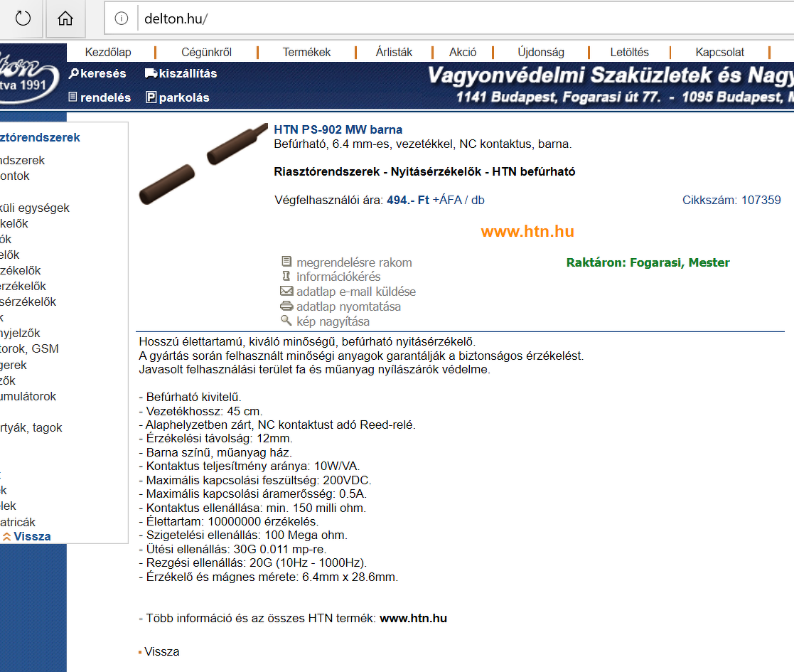The height and width of the screenshot is (672, 794).
Task: Open sidebar item ending in umulátorok
Action: [28, 397]
